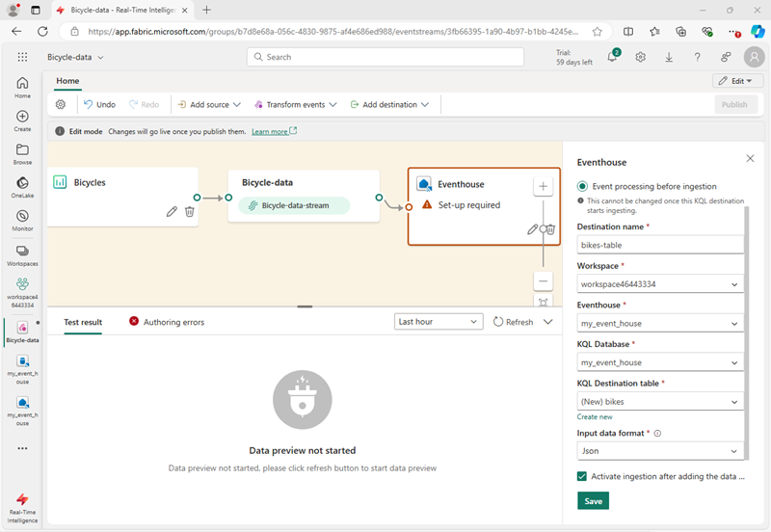The height and width of the screenshot is (532, 771).
Task: Click the configuration pane scrollbar
Action: click(746, 332)
